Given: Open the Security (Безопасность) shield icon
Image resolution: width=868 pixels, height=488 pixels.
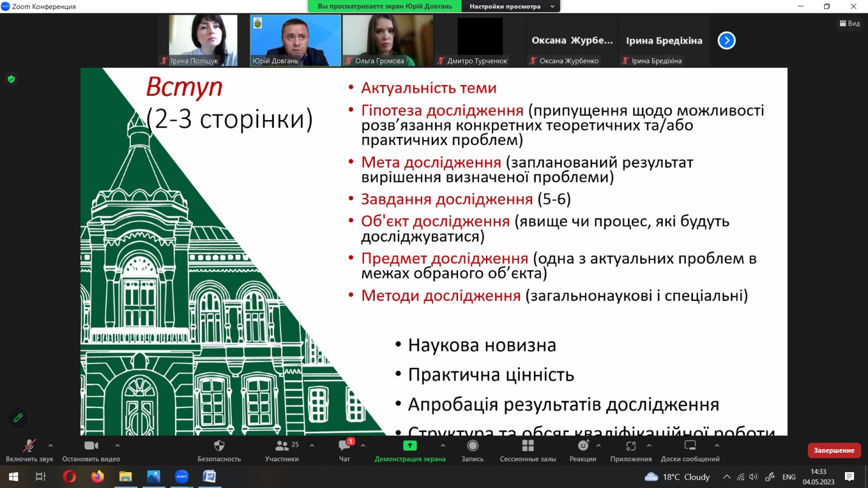Looking at the screenshot, I should click(x=219, y=447).
